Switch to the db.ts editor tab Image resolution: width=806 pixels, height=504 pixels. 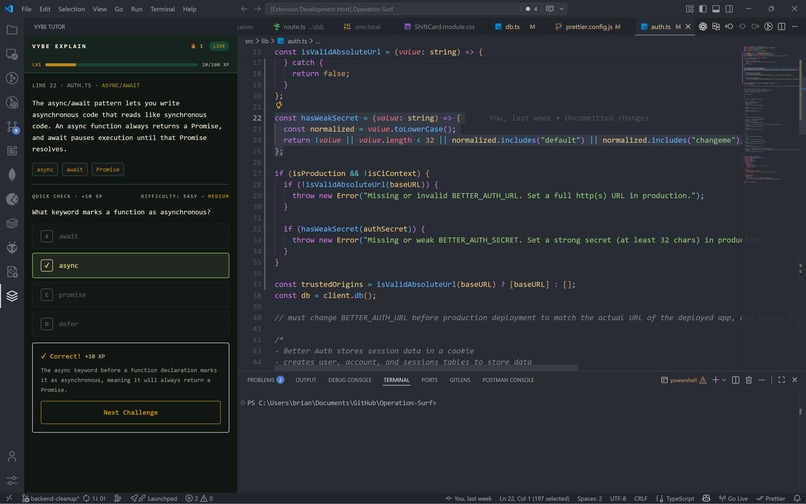[512, 27]
